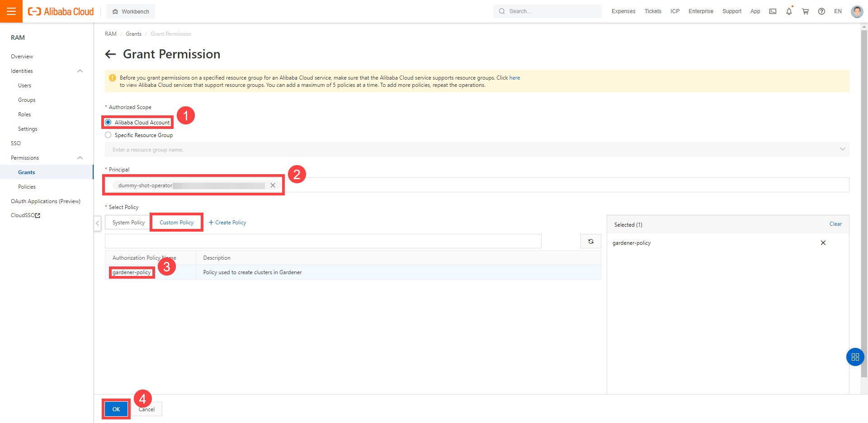The image size is (868, 423).
Task: Remove dummy-shot-operator principal tag
Action: tap(273, 185)
